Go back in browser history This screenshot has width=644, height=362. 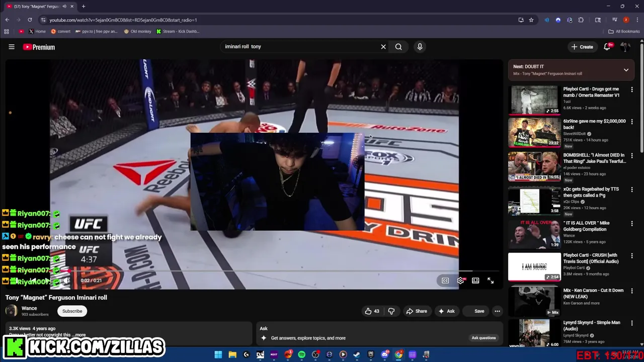point(7,20)
